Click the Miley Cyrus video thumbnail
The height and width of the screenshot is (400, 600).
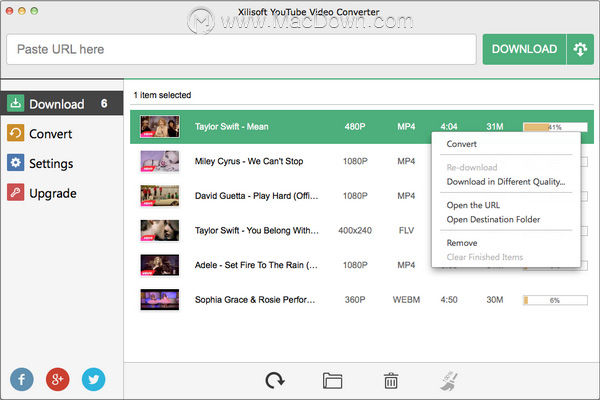click(x=160, y=161)
